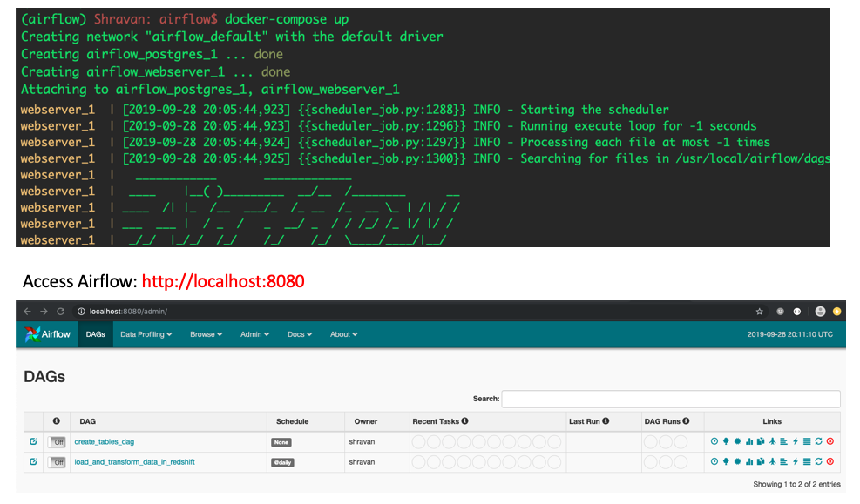Edit the load_and_transform_data_in_redshift entry
Image resolution: width=860 pixels, height=504 pixels.
click(33, 461)
